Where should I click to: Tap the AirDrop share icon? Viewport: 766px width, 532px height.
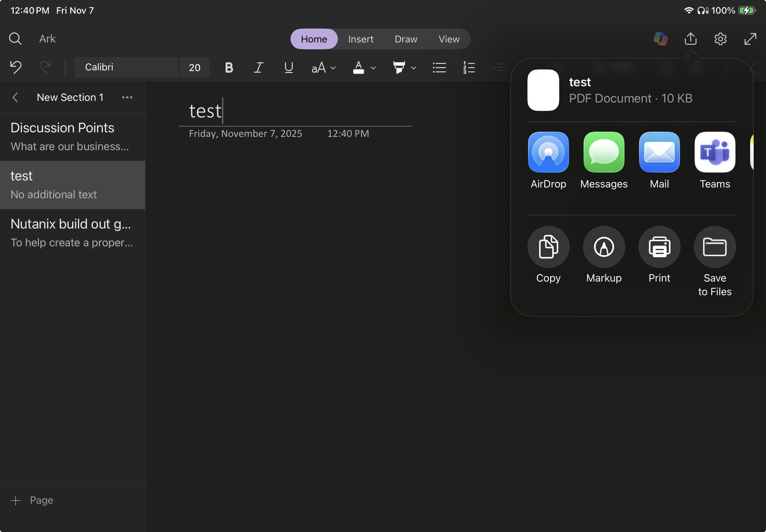548,152
